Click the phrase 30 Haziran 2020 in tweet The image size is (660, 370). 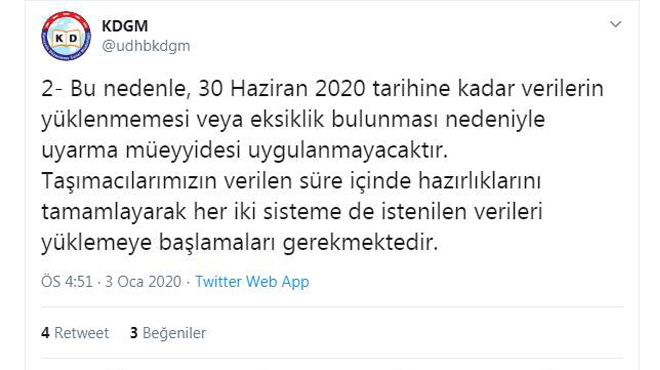282,88
